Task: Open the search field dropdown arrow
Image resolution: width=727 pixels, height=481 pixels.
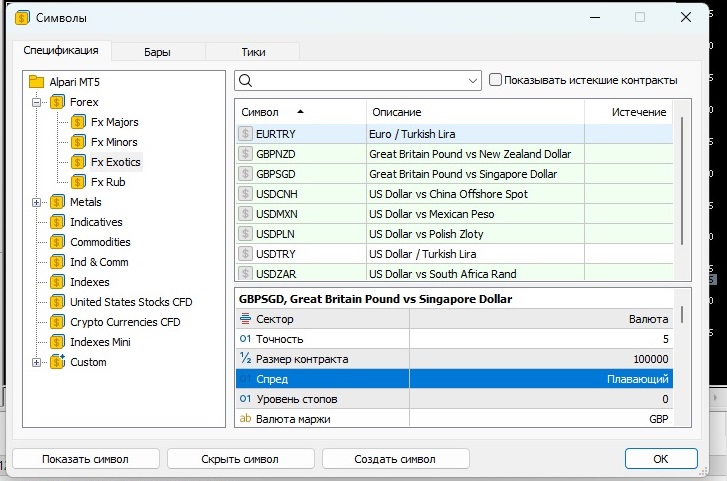Action: [x=473, y=80]
